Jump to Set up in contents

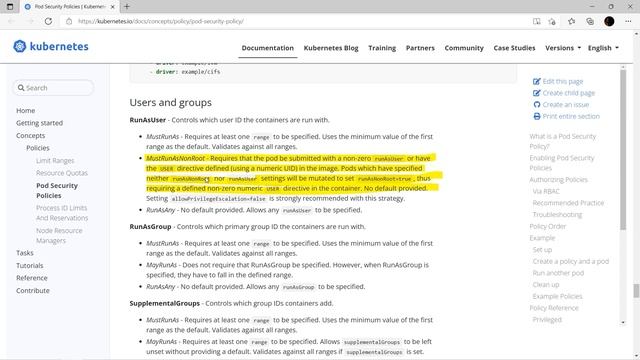(x=542, y=249)
